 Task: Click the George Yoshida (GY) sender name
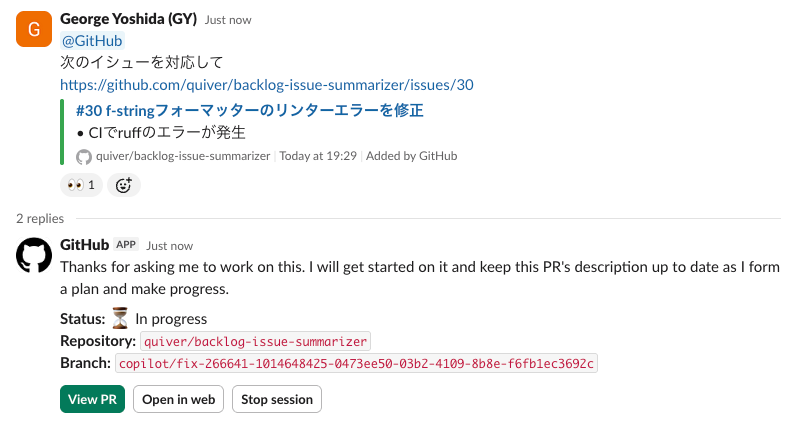tap(128, 19)
